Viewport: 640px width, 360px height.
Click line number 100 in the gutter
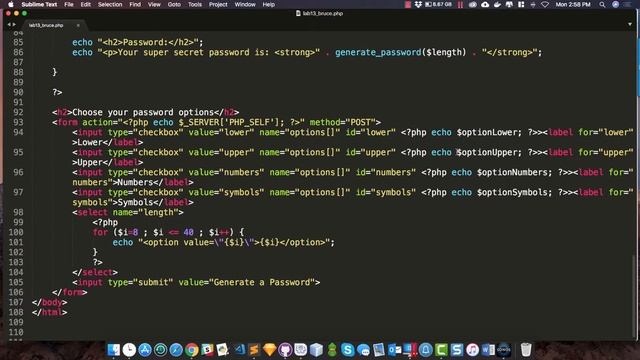tap(16, 232)
